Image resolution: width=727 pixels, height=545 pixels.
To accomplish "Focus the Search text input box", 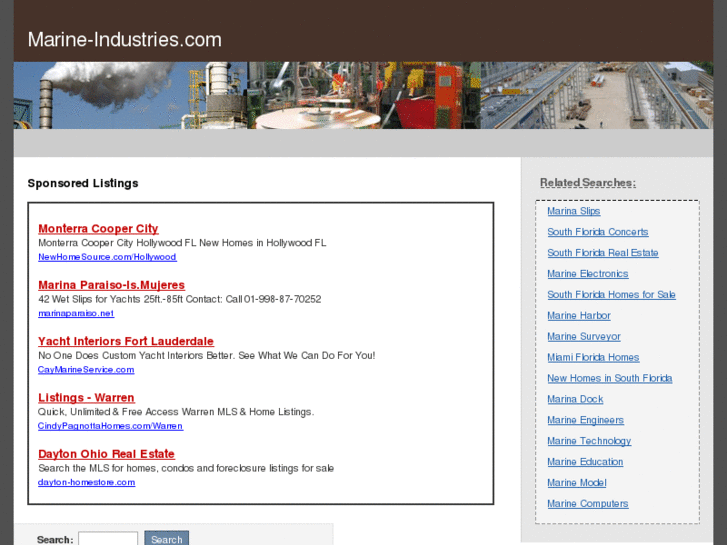I will pyautogui.click(x=108, y=539).
